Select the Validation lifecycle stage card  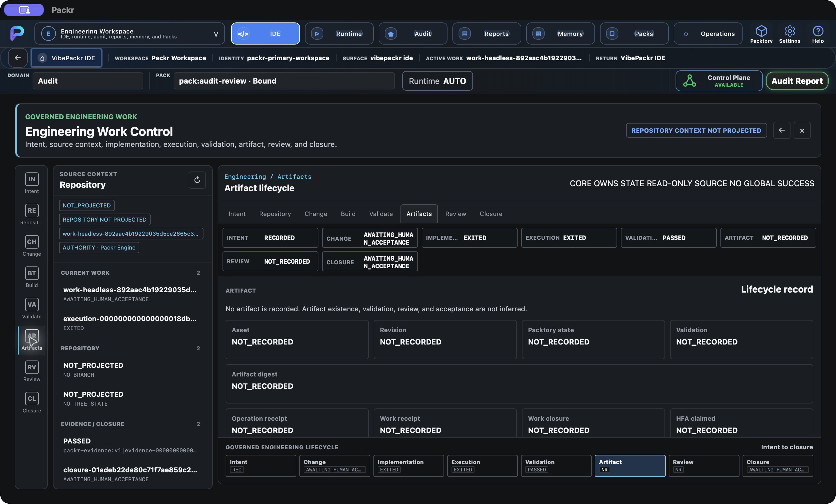click(556, 465)
